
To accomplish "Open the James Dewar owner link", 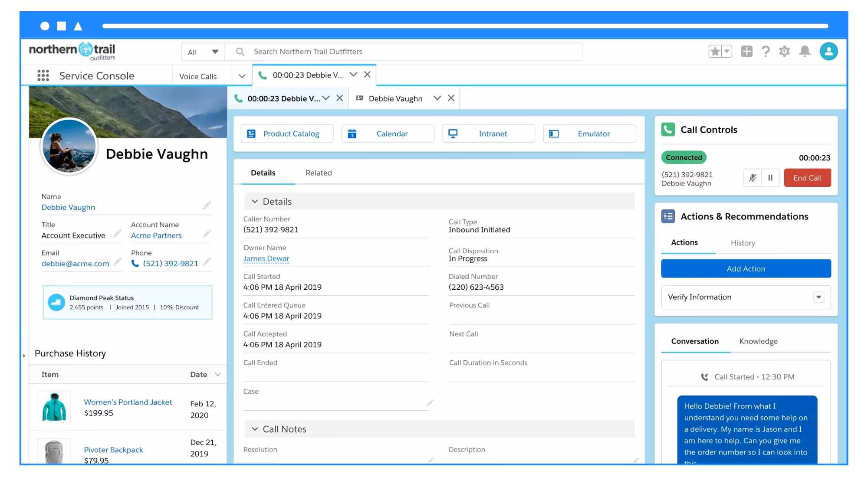I will coord(266,258).
